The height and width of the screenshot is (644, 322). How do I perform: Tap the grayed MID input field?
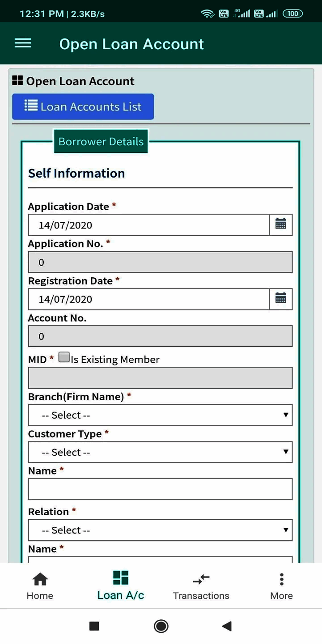(x=160, y=378)
